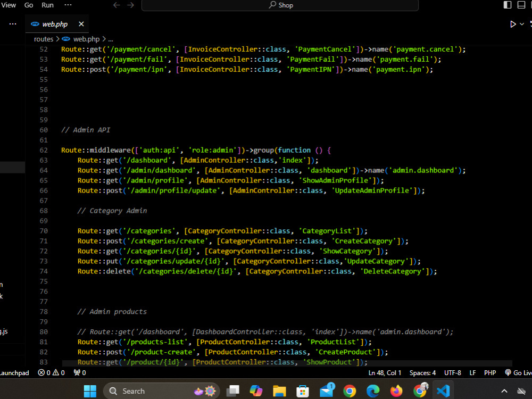Click 'admin.dashboard' name on line 64
Image resolution: width=532 pixels, height=399 pixels.
point(423,170)
